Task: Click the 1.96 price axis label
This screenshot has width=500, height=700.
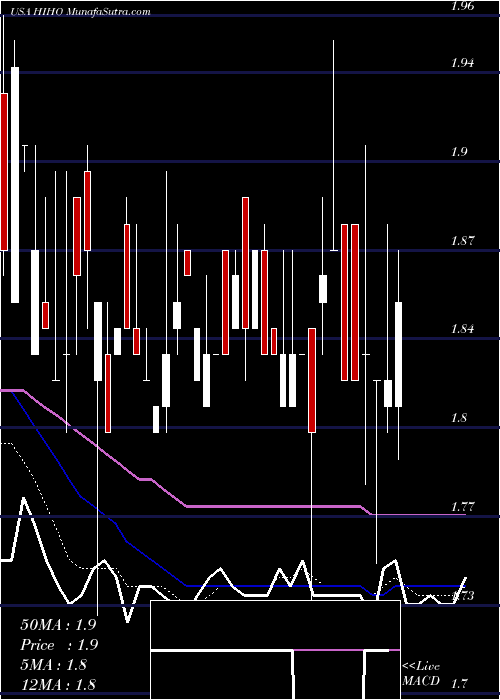Action: pos(464,6)
